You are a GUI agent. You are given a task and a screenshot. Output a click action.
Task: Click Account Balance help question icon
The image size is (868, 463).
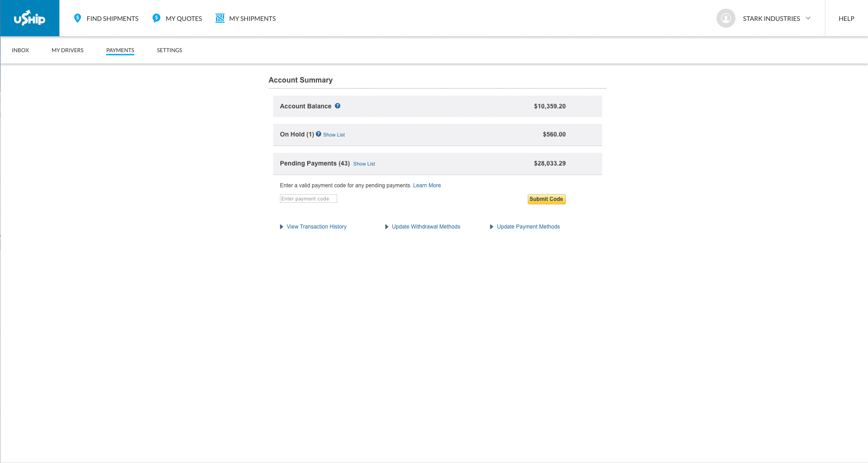(x=338, y=106)
